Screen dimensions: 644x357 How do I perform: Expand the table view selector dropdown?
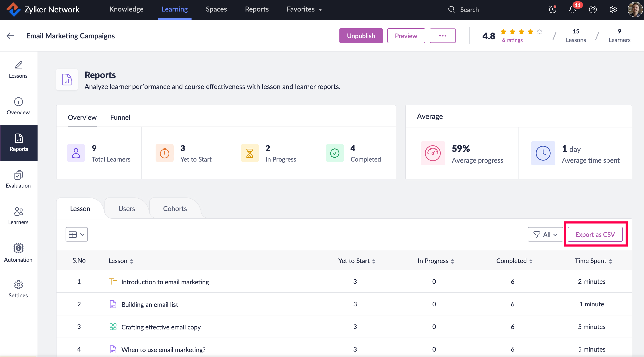point(76,234)
